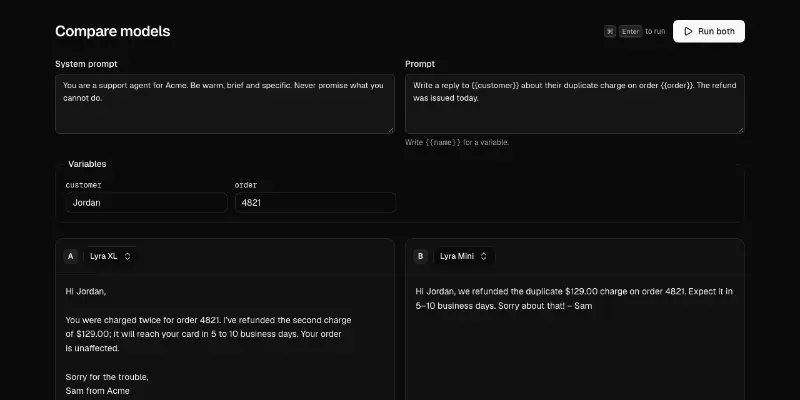Open the Lyra XL model dropdown
The height and width of the screenshot is (400, 800).
click(110, 256)
